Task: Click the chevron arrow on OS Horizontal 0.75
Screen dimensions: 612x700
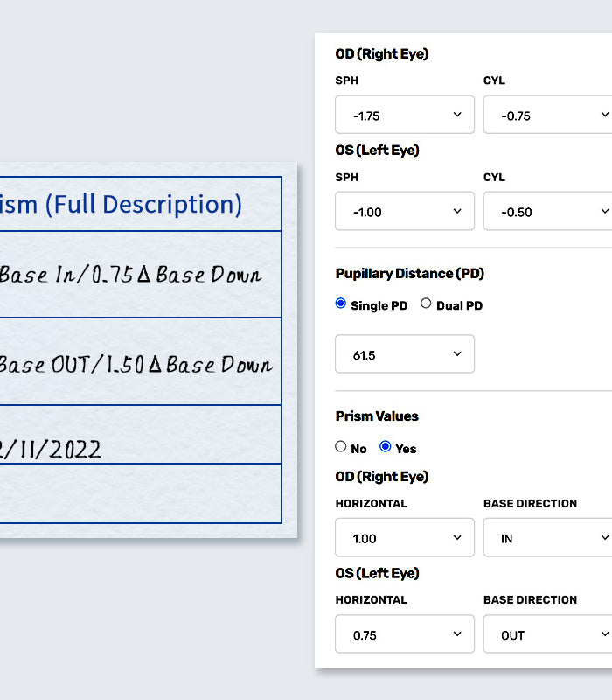Action: (x=457, y=634)
